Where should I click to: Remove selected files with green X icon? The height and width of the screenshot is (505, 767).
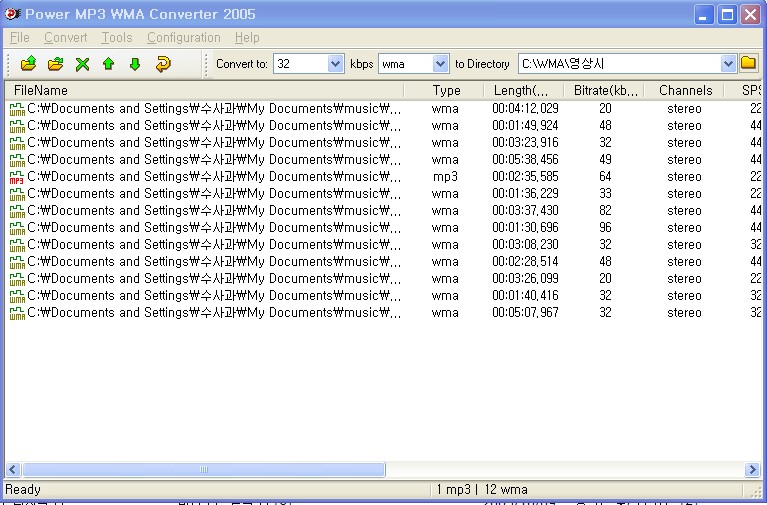pyautogui.click(x=82, y=64)
